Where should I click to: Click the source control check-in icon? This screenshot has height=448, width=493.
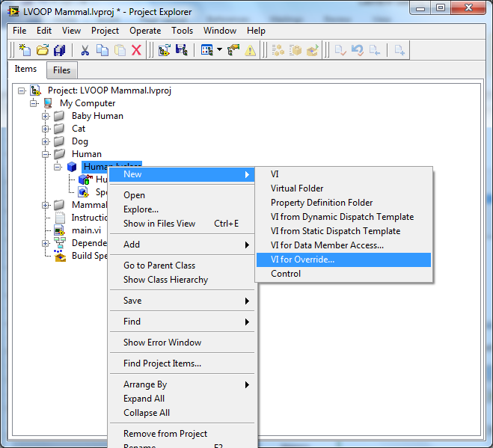click(340, 50)
